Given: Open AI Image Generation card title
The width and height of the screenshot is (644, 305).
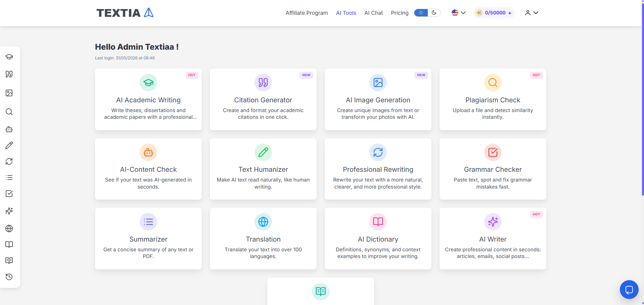Looking at the screenshot, I should tap(378, 100).
